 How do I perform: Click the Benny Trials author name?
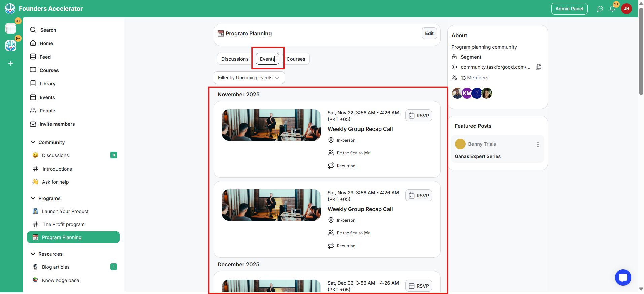pos(482,144)
